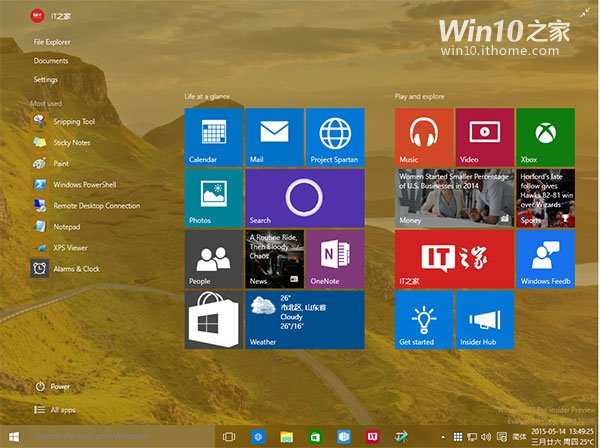Click the Power button
The width and height of the screenshot is (600, 448).
59,386
